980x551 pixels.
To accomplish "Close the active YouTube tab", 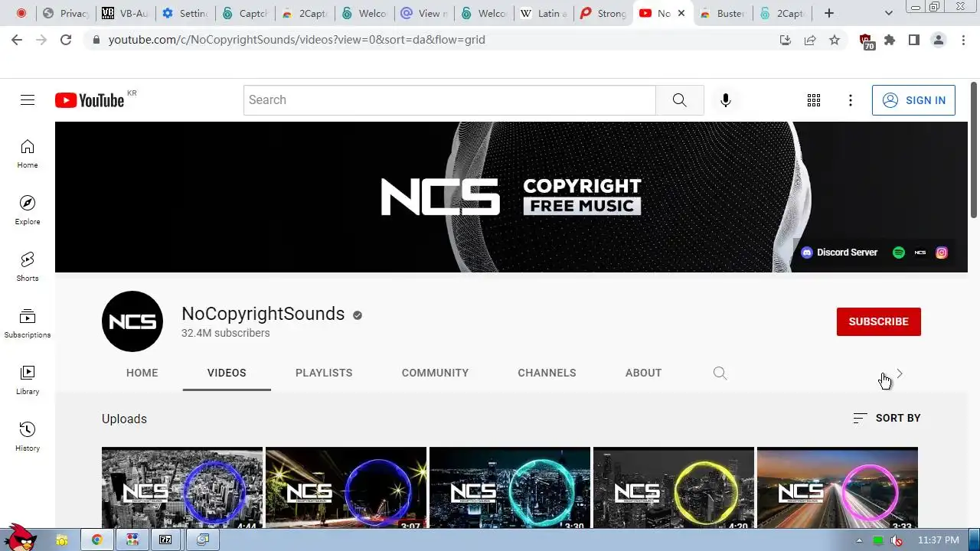I will [681, 13].
